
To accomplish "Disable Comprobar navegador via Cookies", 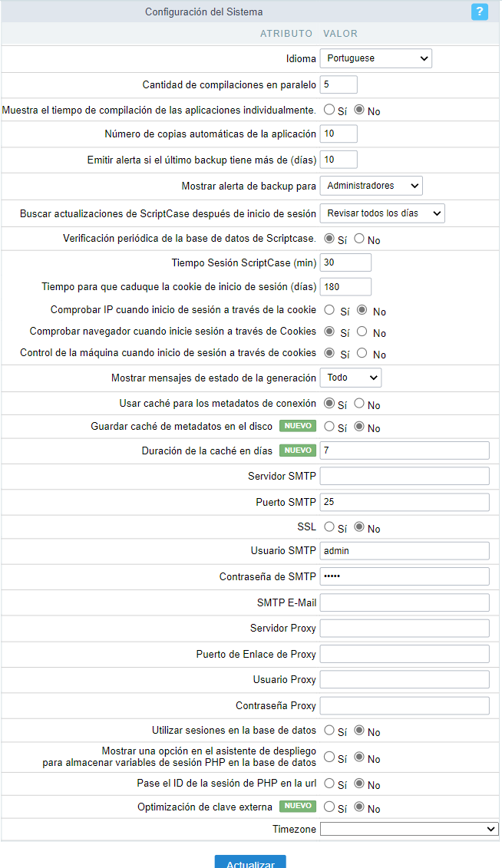I will (362, 332).
